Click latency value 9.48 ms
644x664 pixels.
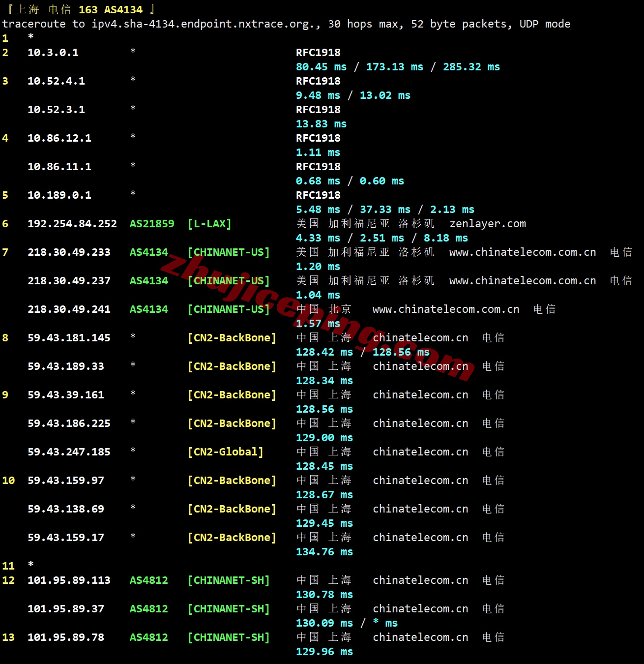point(318,95)
